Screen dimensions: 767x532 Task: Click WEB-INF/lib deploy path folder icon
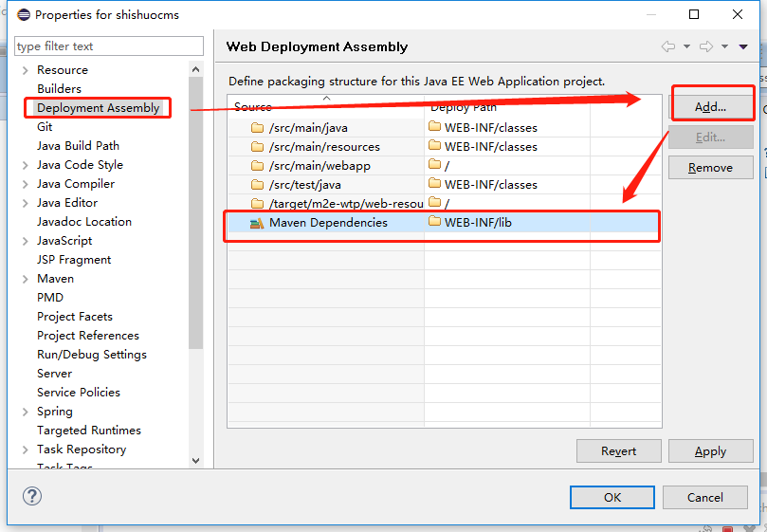[x=434, y=221]
